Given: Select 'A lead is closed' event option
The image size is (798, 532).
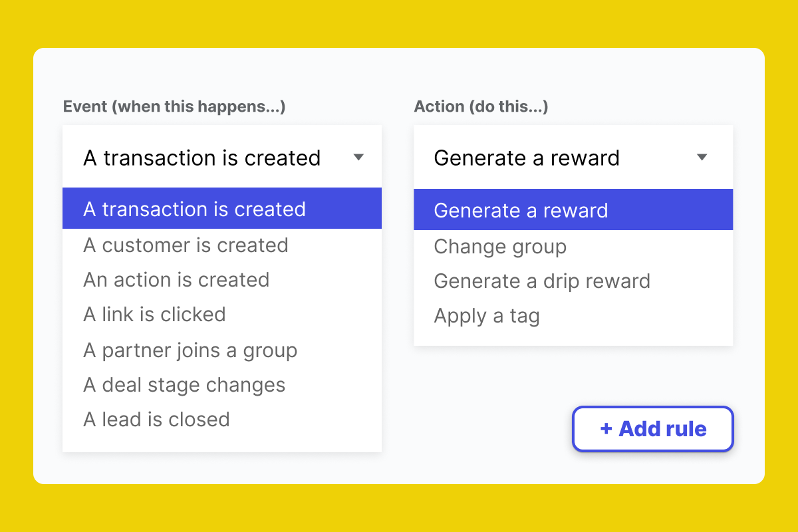Looking at the screenshot, I should [156, 419].
